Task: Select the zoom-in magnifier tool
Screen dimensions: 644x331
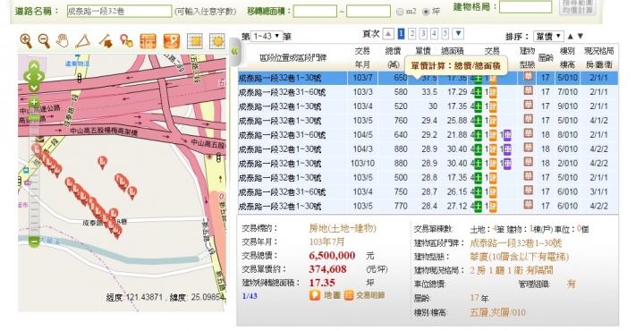Action: (x=26, y=41)
